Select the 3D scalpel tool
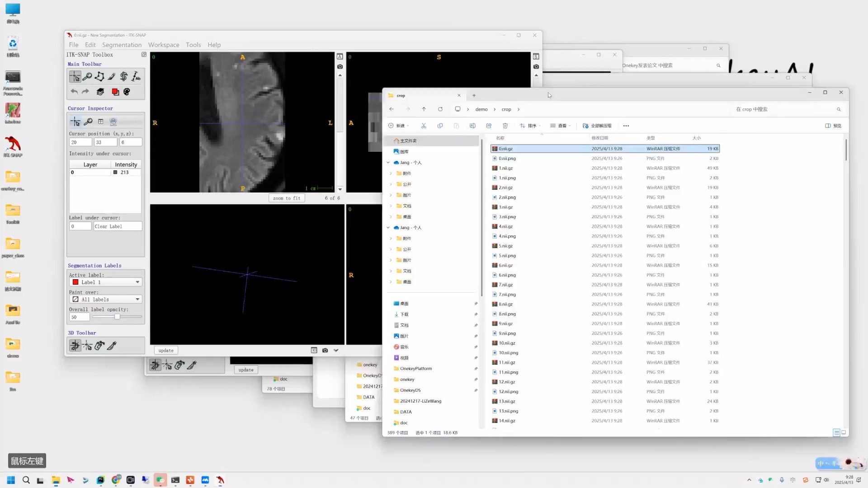The image size is (868, 488). [112, 346]
